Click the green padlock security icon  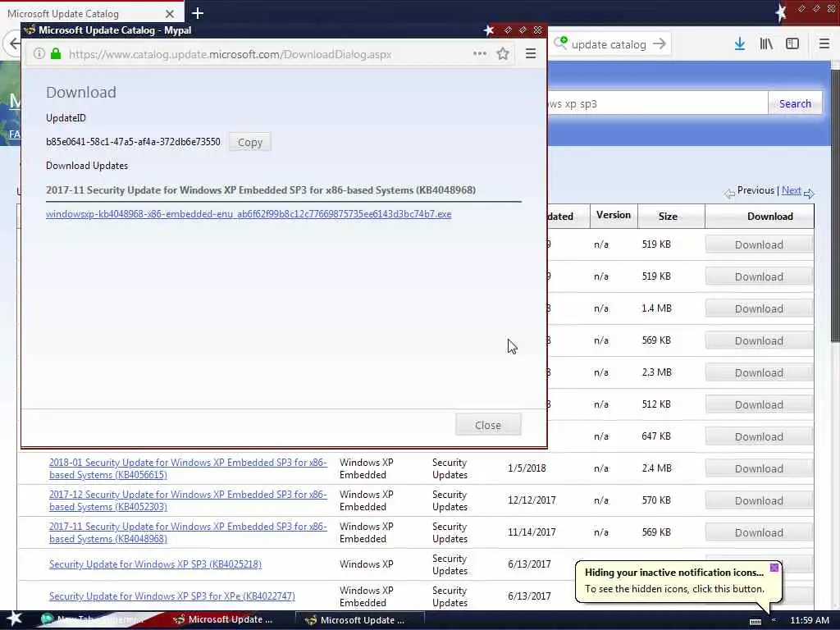point(56,53)
